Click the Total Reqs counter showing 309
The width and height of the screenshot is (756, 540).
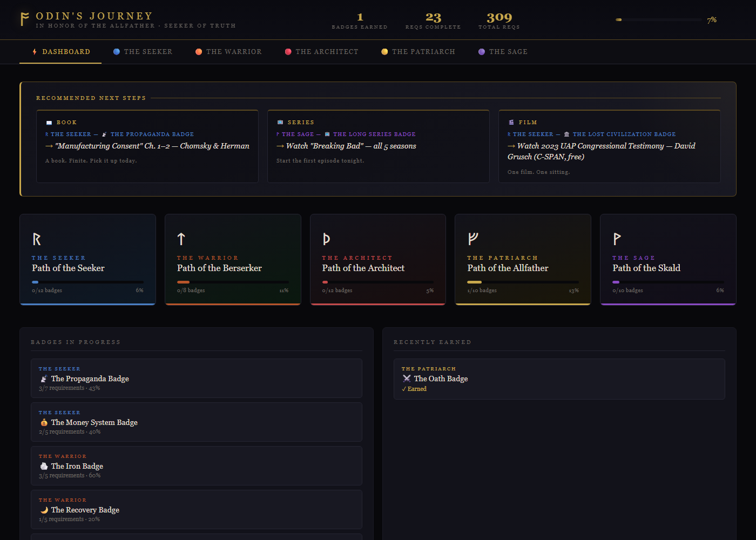tap(499, 21)
